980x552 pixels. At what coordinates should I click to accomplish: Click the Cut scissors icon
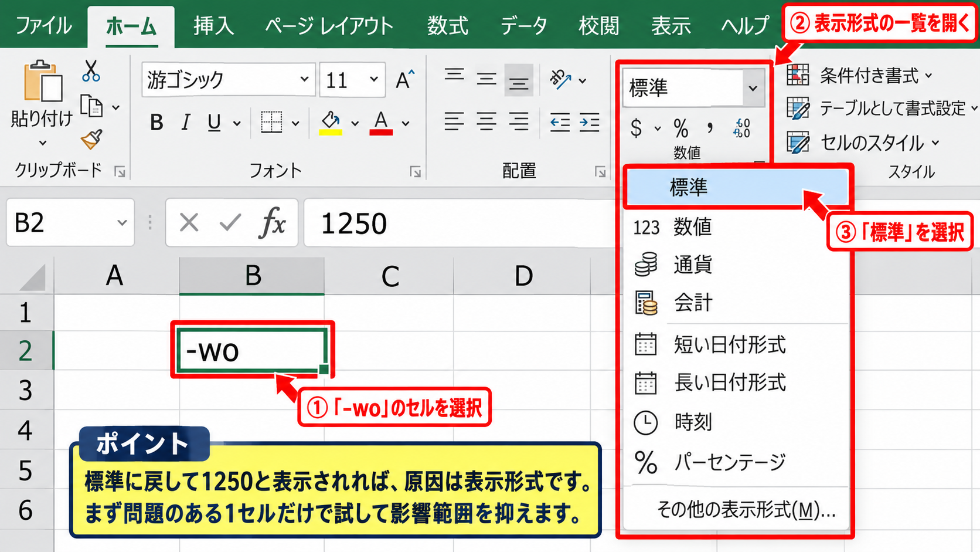click(x=91, y=70)
